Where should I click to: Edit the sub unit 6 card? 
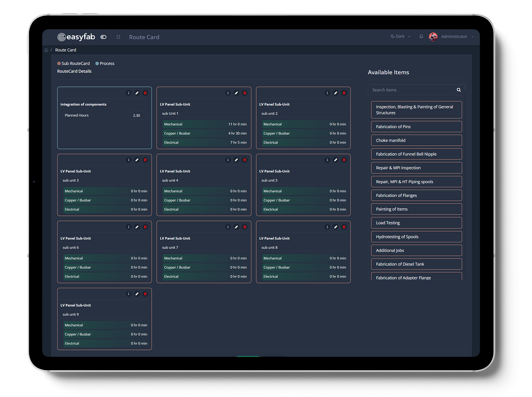(x=137, y=227)
